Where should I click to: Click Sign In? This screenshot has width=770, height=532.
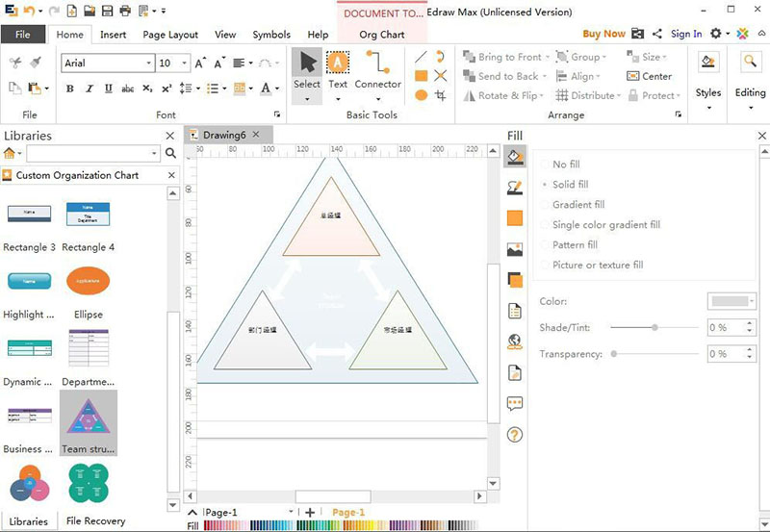(x=685, y=34)
